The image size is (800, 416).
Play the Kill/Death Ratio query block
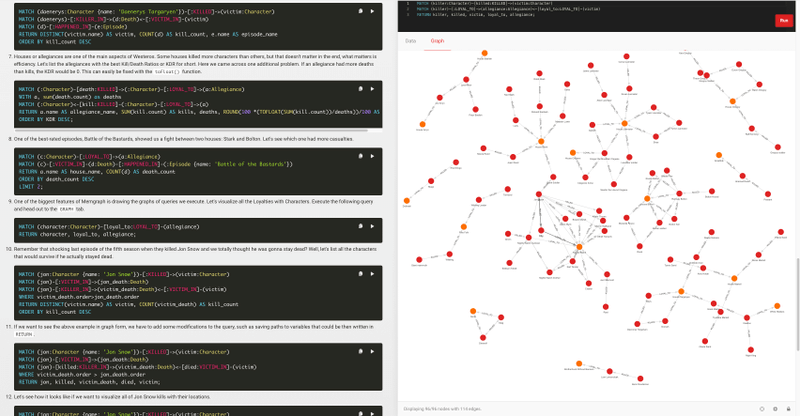tap(373, 88)
